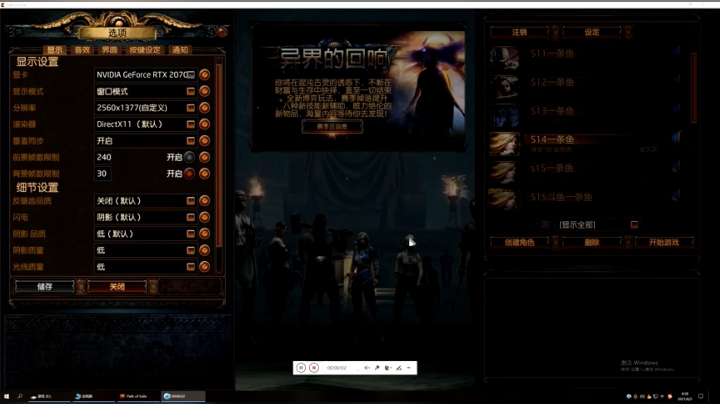The image size is (720, 404).
Task: Click the 创建角色 create character button
Action: click(x=519, y=242)
